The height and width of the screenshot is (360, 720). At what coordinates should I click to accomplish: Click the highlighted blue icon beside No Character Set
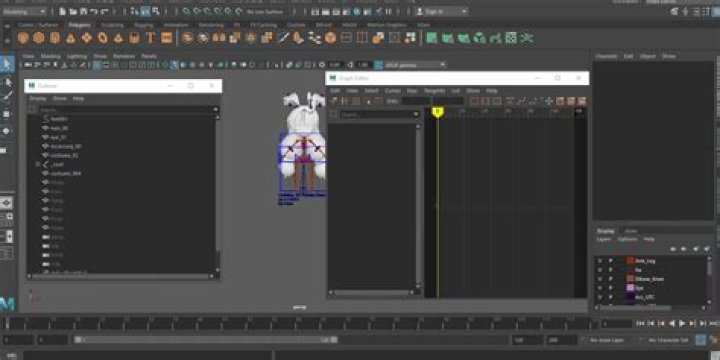[x=700, y=340]
